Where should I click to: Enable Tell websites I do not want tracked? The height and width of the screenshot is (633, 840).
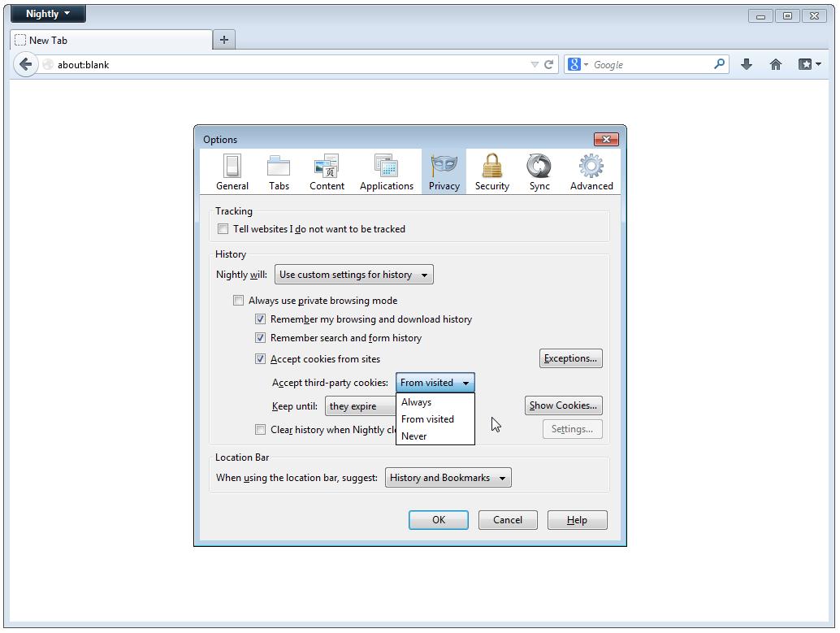223,229
